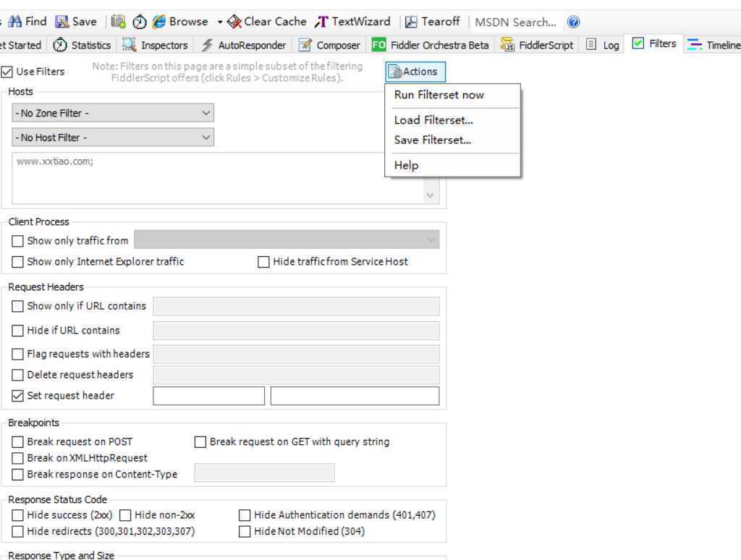The width and height of the screenshot is (741, 560).
Task: Click the camera screenshot icon in toolbar
Action: point(118,22)
